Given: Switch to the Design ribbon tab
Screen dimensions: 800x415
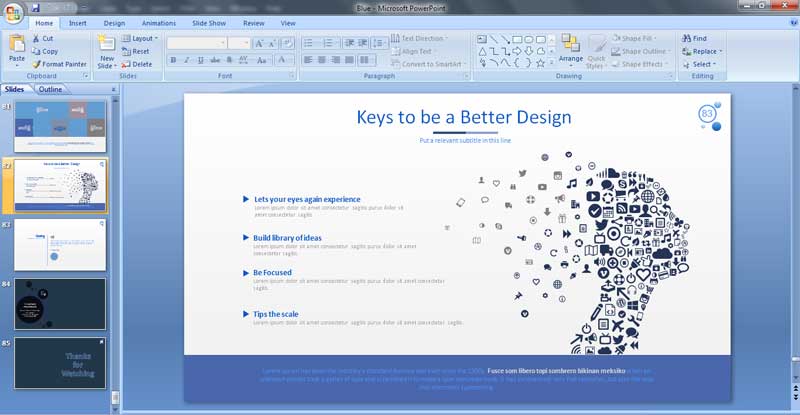Looking at the screenshot, I should [x=114, y=23].
